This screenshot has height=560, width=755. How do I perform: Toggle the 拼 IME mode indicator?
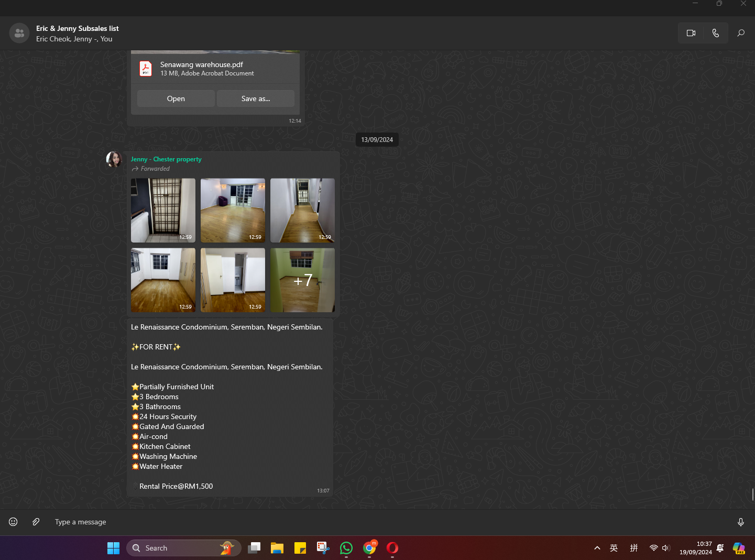(x=634, y=548)
